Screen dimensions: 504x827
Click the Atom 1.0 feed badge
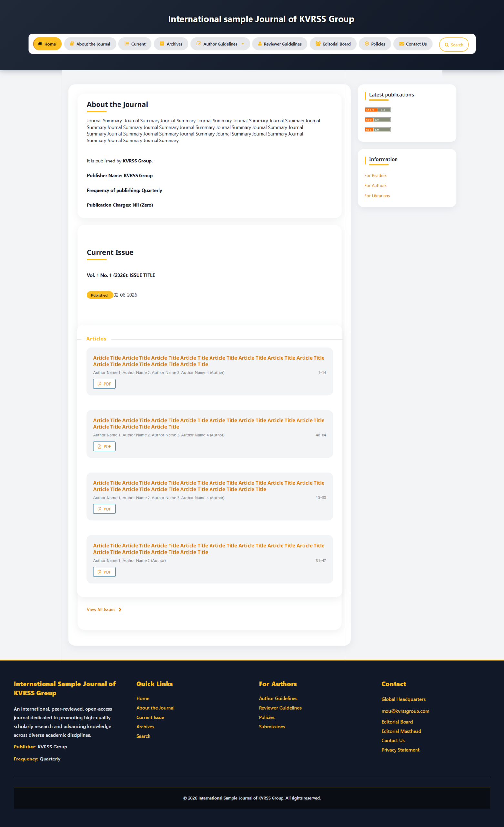pos(377,110)
